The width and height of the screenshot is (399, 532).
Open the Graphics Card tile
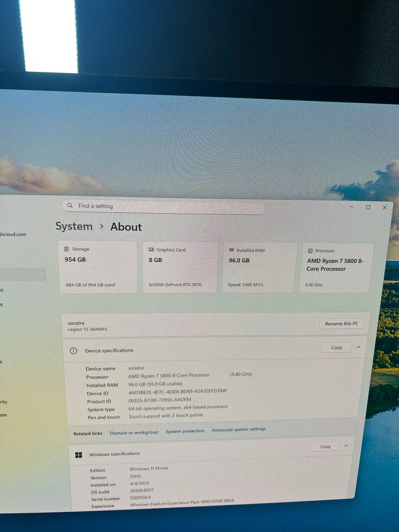coord(180,268)
